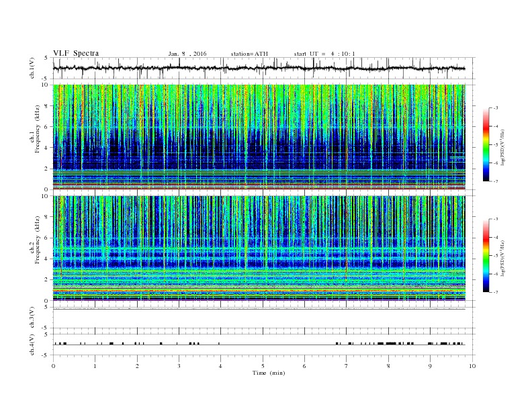Click the time axis tick label "2"
532x411 pixels.
(137, 366)
